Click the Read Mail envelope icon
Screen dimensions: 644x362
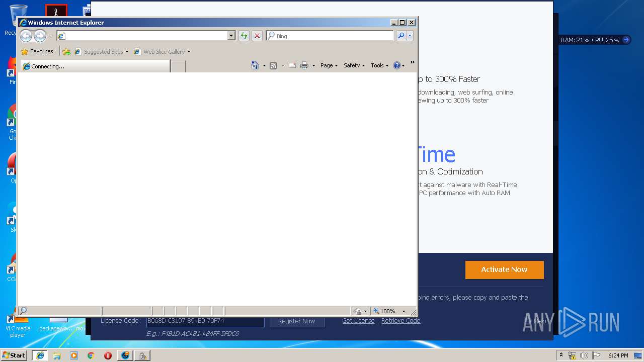click(x=292, y=65)
